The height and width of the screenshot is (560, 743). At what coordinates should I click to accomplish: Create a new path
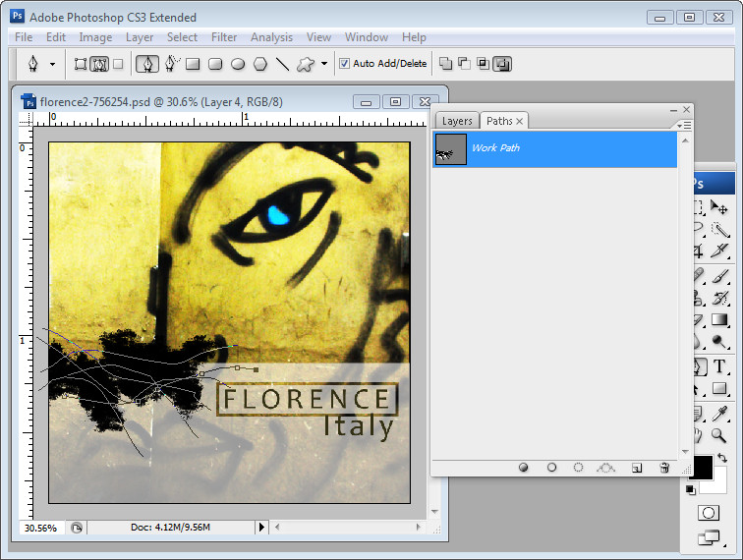(637, 468)
